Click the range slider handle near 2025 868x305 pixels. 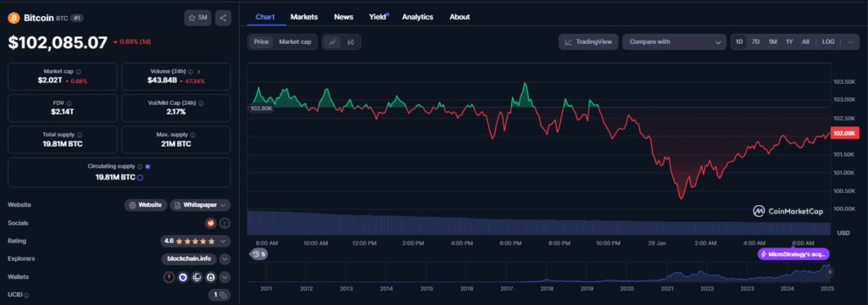point(829,272)
